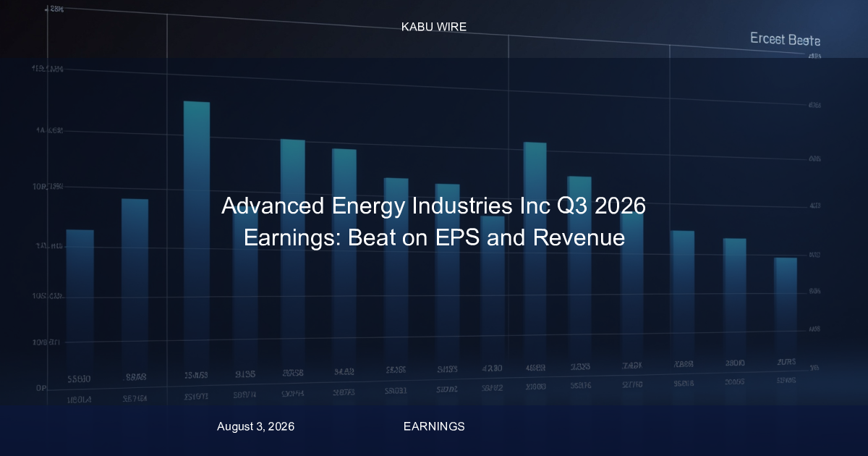Select the August 3, 2026 date
Screen dimensions: 868x456
coord(255,427)
